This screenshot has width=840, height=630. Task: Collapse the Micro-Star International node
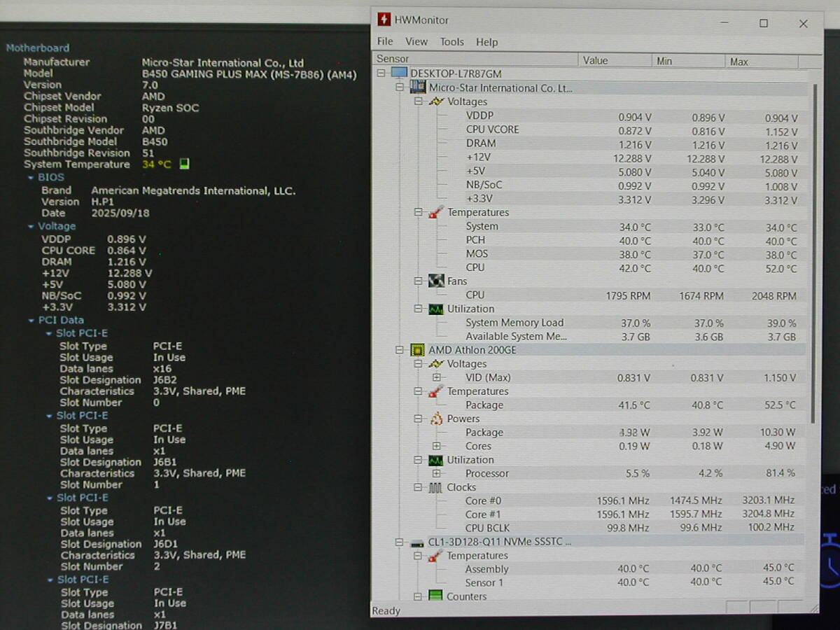(x=400, y=87)
